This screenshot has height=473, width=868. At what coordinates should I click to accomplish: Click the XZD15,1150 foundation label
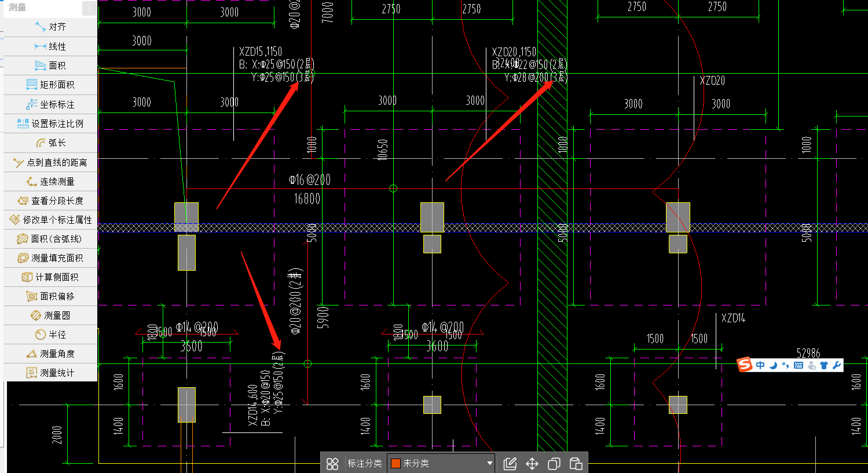(x=261, y=52)
